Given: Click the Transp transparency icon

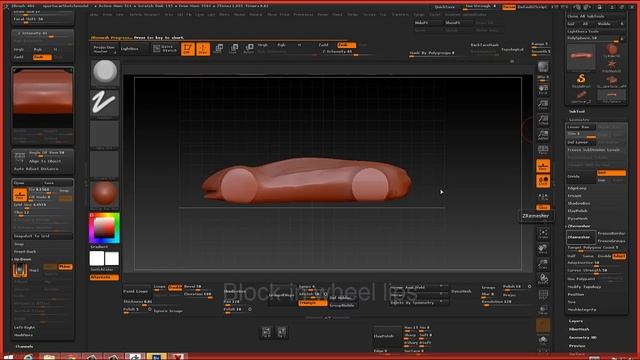Looking at the screenshot, I should coord(543,310).
